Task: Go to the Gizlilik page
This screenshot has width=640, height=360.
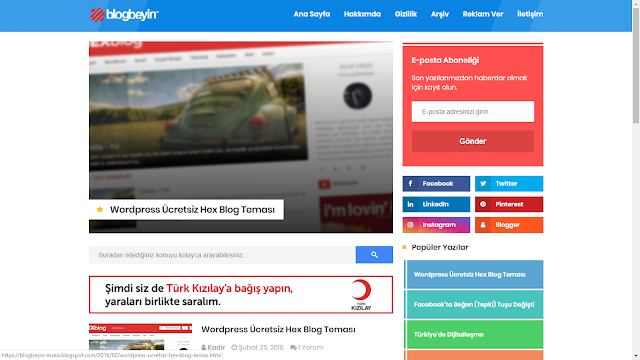Action: (x=406, y=14)
